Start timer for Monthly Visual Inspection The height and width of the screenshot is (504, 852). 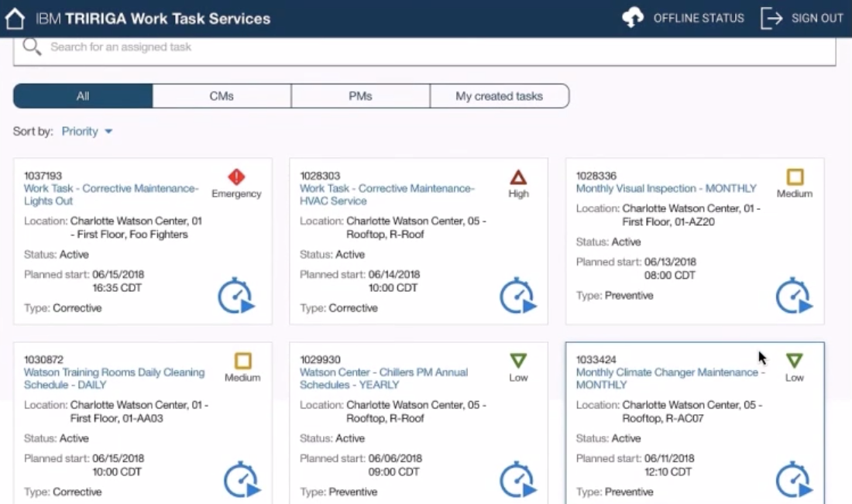794,297
